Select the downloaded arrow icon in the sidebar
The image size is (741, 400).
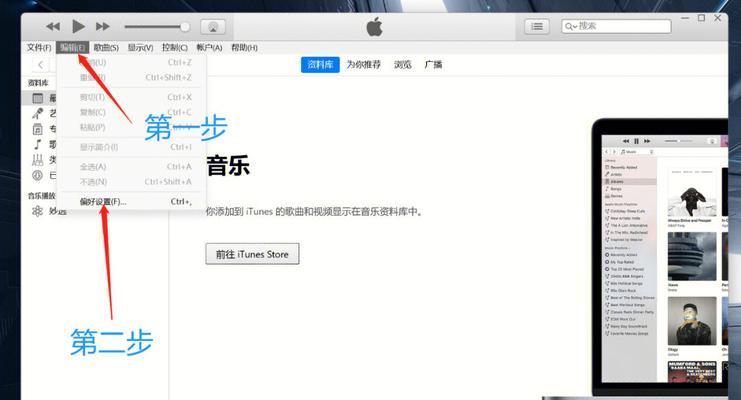38,175
